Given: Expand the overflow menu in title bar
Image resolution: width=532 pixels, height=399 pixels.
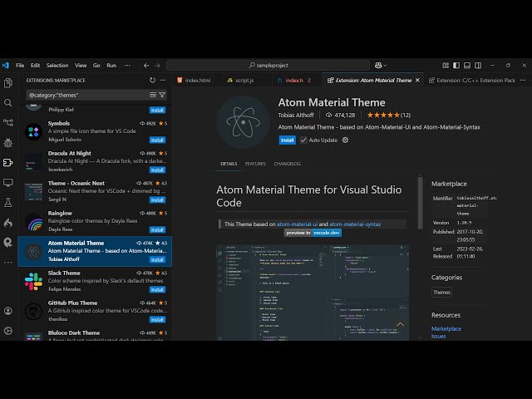Looking at the screenshot, I should click(x=126, y=65).
